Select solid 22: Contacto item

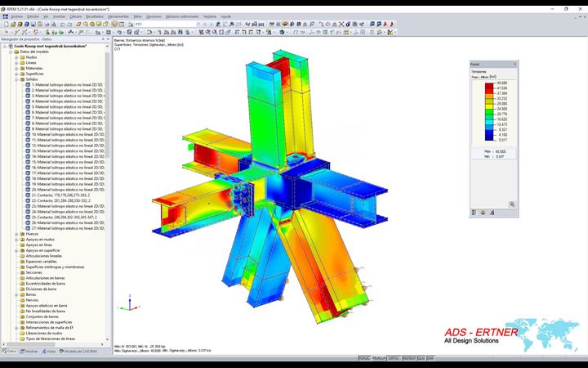point(58,200)
